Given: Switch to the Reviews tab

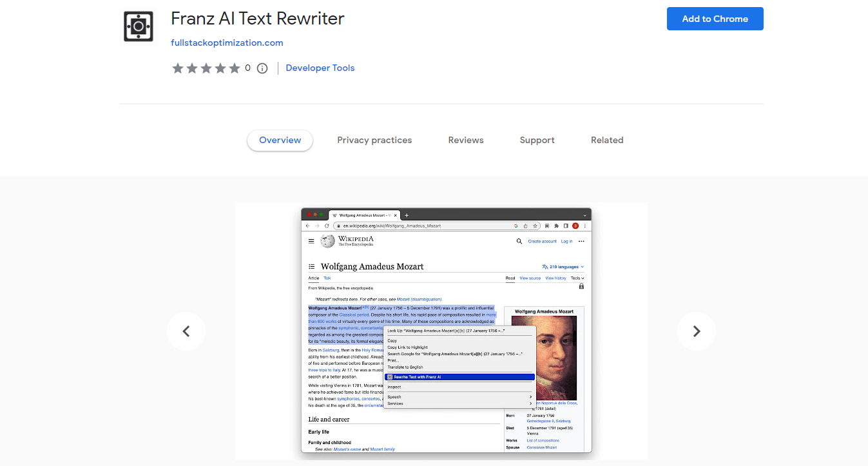Looking at the screenshot, I should (466, 140).
